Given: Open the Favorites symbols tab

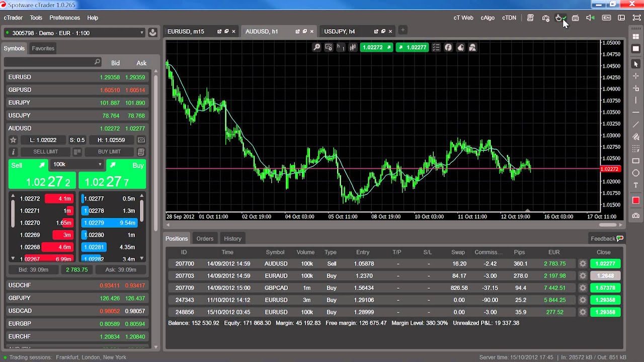Looking at the screenshot, I should (x=43, y=48).
